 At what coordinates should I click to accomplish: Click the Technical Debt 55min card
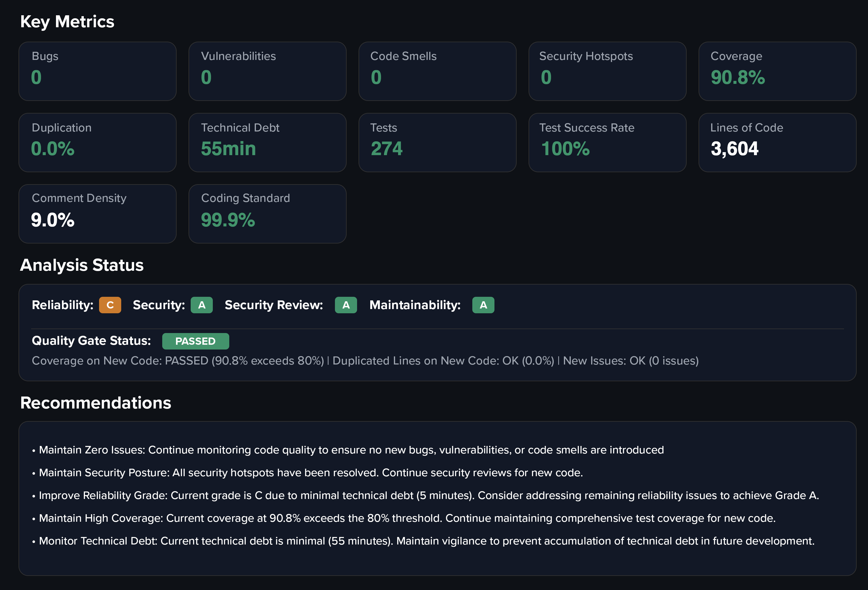267,142
